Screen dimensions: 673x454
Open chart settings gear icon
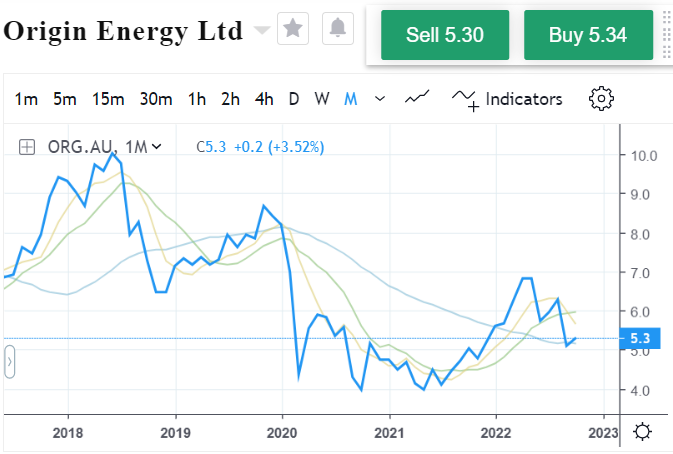click(x=601, y=99)
